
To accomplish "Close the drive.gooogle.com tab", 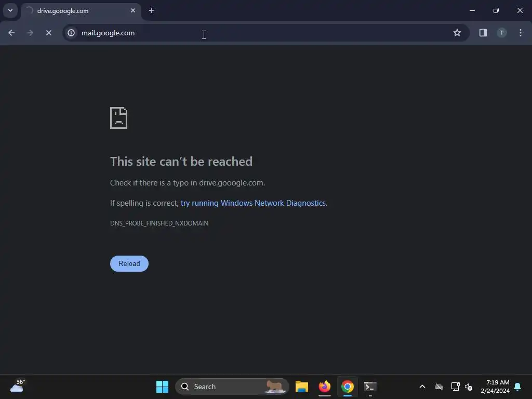I will [133, 10].
